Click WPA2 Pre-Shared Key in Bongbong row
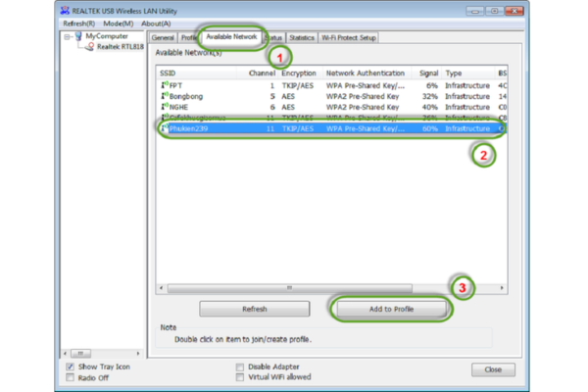Screen dimensions: 588x392 (x=363, y=96)
